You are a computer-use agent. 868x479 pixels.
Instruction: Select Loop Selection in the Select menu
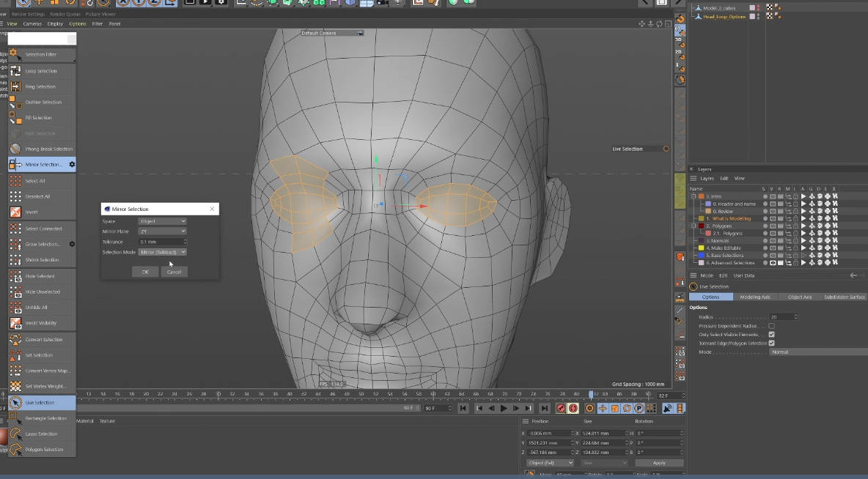[x=42, y=71]
